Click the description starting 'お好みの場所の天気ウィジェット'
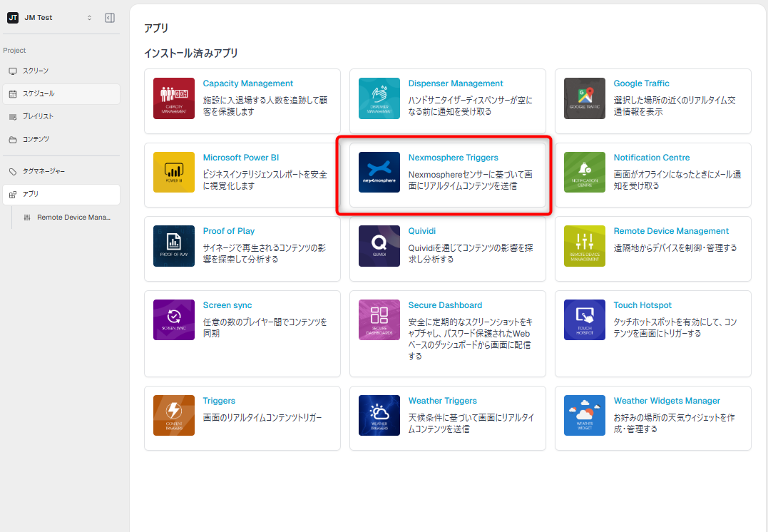Image resolution: width=768 pixels, height=532 pixels. [674, 424]
